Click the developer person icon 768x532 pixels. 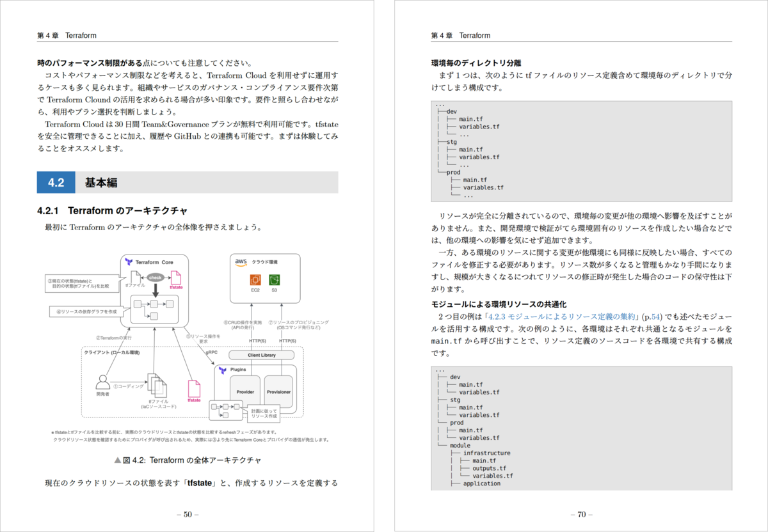tap(102, 383)
